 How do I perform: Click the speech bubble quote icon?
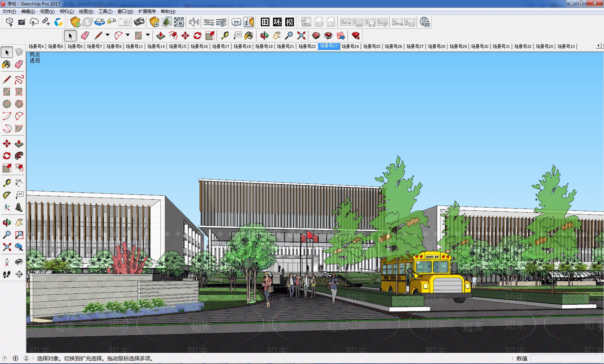click(x=236, y=22)
